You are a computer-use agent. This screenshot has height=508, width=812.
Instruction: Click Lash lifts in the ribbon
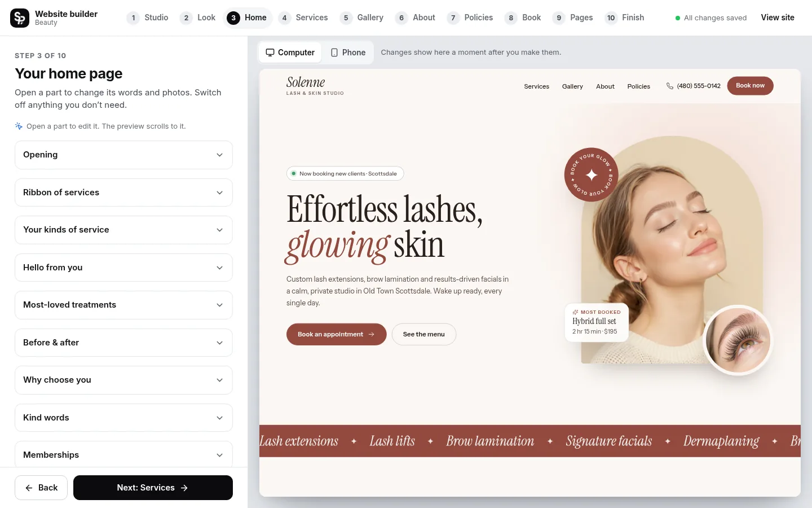pos(392,441)
